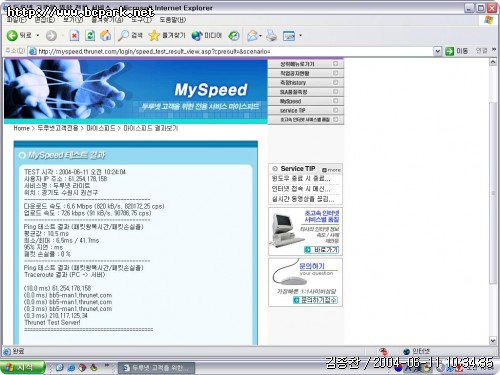500x375 pixels.
Task: Click the vertical scrollbar thumb
Action: point(493,193)
